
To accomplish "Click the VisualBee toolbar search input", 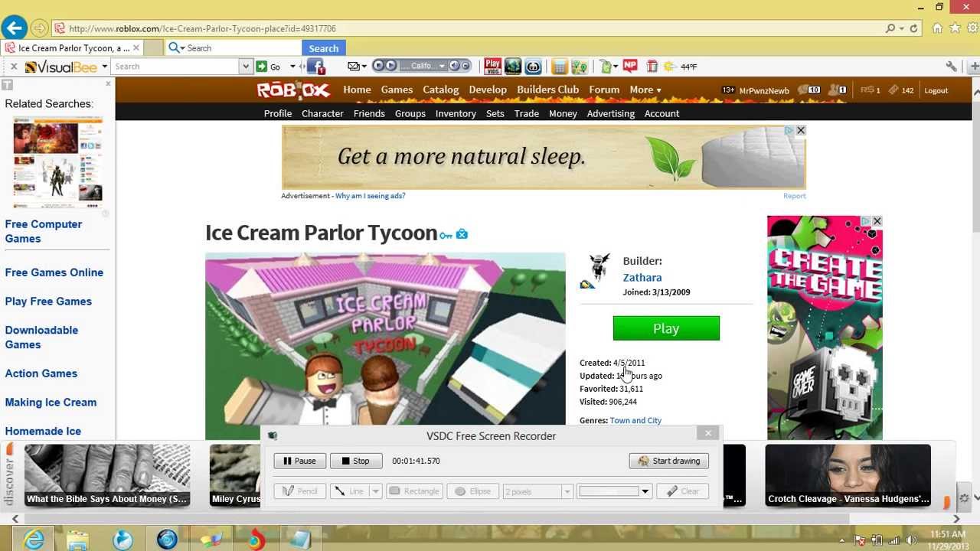I will tap(175, 67).
